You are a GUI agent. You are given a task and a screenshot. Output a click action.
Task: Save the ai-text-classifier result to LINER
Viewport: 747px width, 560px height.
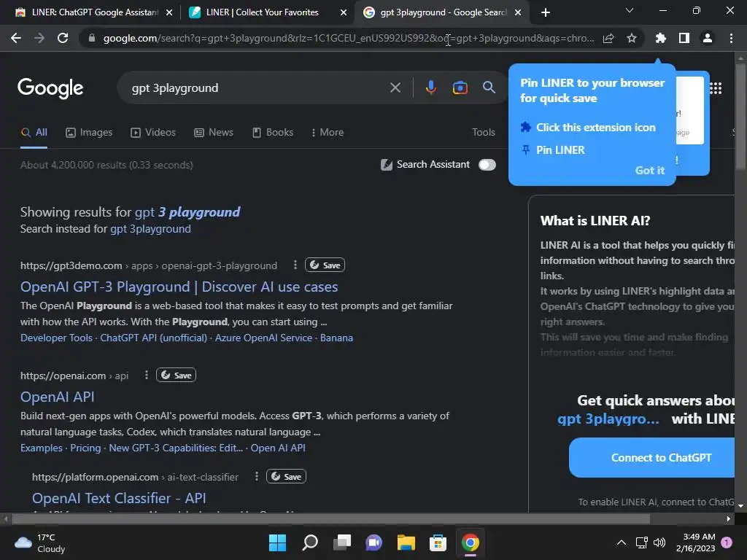286,476
